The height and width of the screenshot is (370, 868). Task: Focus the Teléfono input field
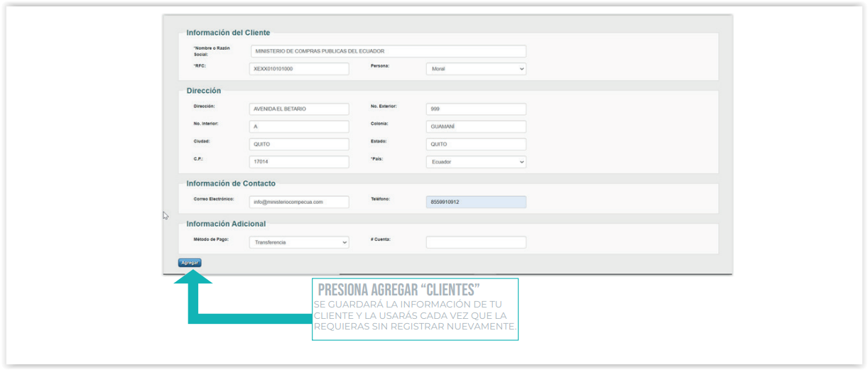[x=476, y=202]
